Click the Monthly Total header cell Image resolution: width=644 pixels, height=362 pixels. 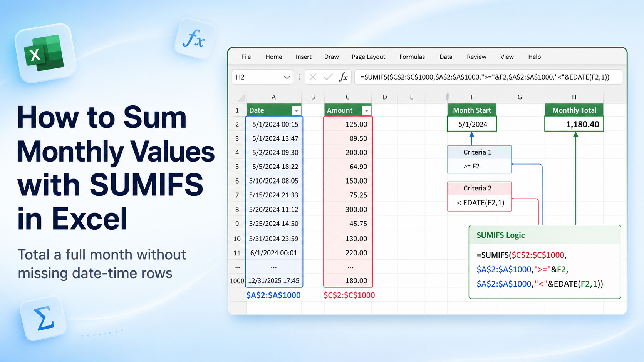pyautogui.click(x=574, y=110)
